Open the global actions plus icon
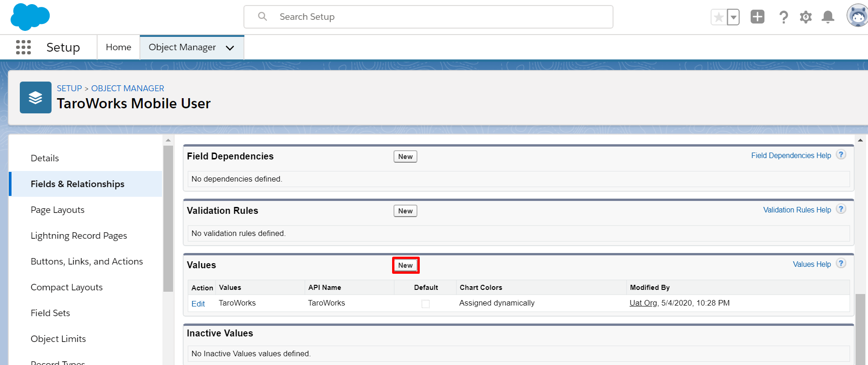This screenshot has width=868, height=365. coord(757,17)
